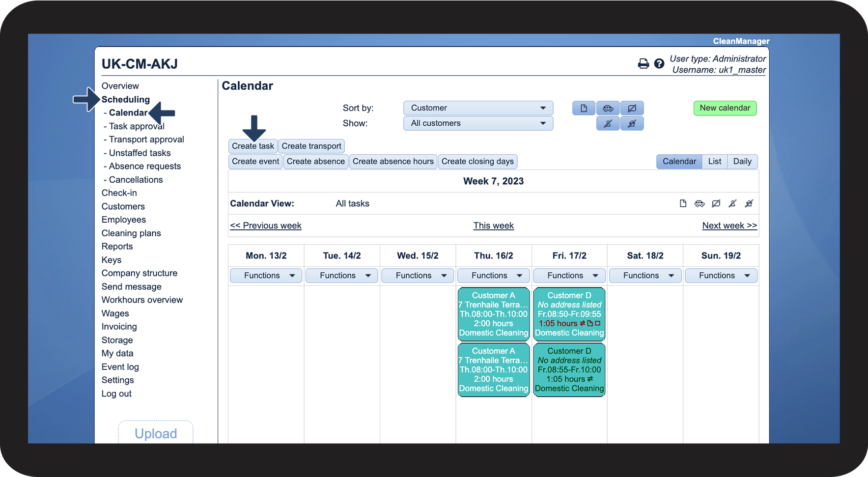Screen dimensions: 868x477
Task: Click document icon in Calendar View row
Action: (x=683, y=203)
